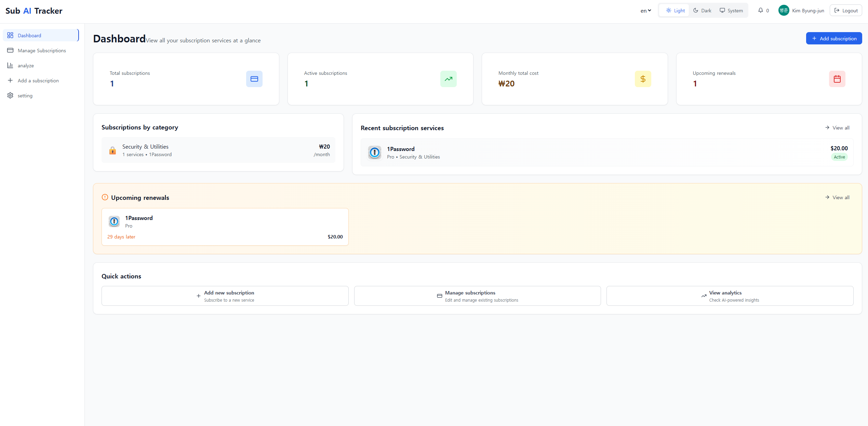Image resolution: width=868 pixels, height=426 pixels.
Task: Open the en language dropdown
Action: tap(645, 11)
